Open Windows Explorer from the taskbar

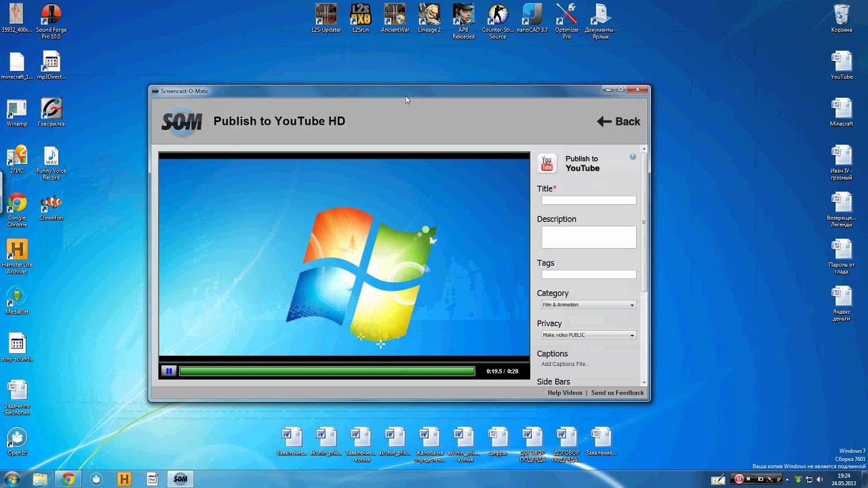click(x=40, y=479)
